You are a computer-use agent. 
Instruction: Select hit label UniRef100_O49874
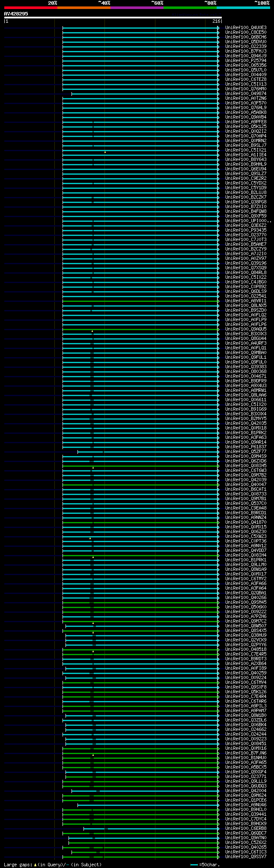(246, 93)
